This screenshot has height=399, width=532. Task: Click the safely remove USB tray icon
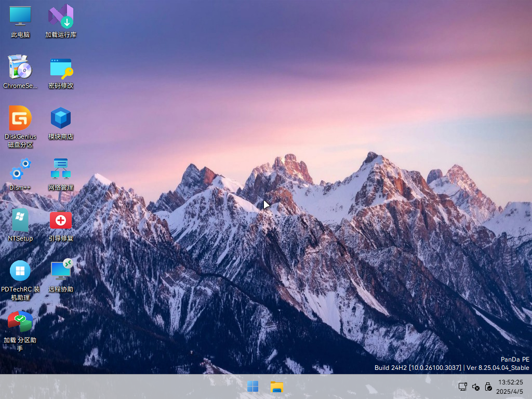point(488,387)
